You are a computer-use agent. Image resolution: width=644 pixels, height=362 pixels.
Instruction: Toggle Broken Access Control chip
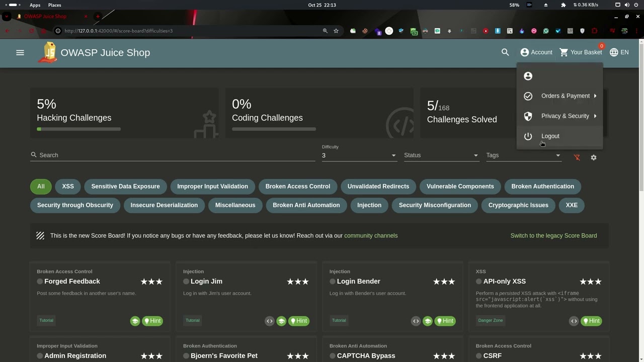click(x=298, y=186)
